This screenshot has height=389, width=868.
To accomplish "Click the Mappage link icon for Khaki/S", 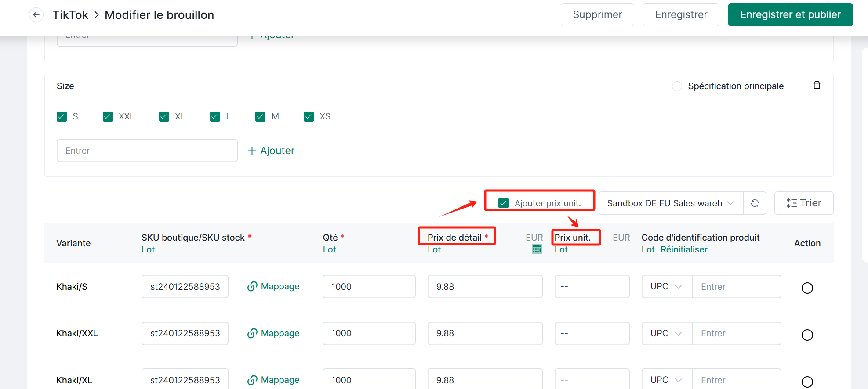I will tap(252, 287).
